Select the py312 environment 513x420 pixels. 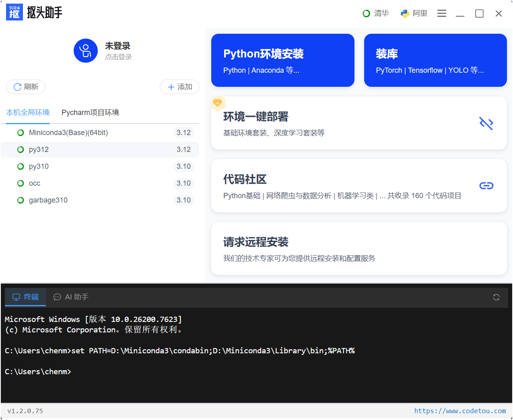click(100, 150)
